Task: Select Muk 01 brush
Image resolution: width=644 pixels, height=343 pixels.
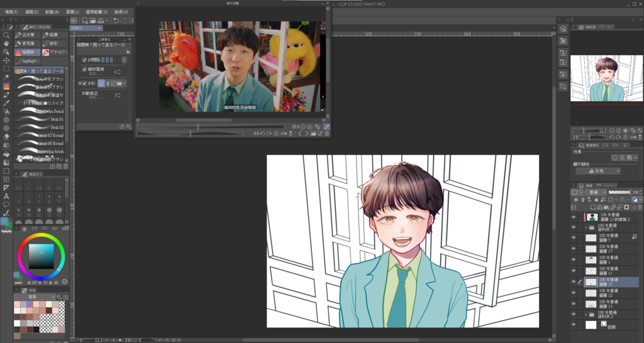Action: (x=40, y=119)
